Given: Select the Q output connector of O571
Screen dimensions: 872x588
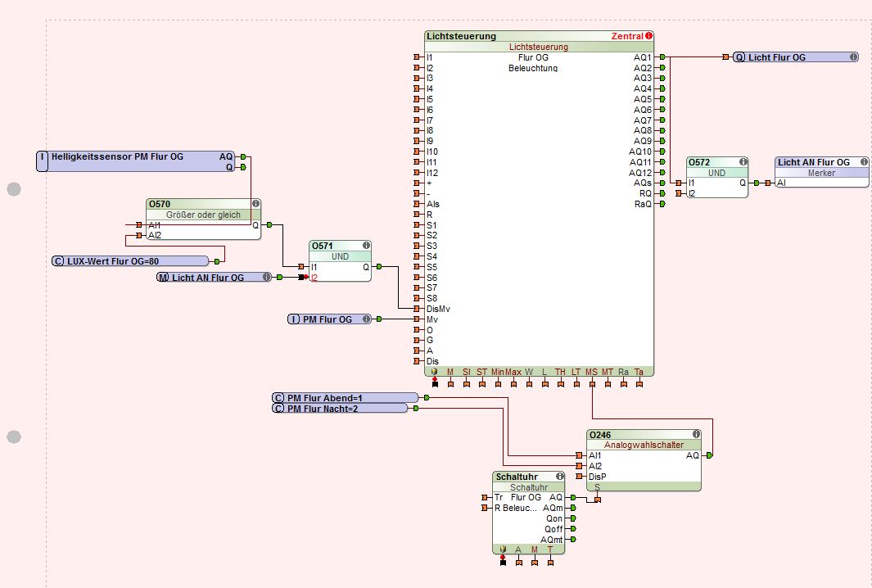Looking at the screenshot, I should 379,267.
